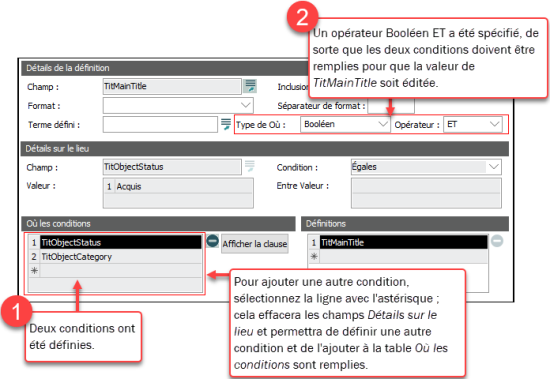The image size is (550, 379).
Task: Click the Détails de la définition header
Action: coord(165,68)
